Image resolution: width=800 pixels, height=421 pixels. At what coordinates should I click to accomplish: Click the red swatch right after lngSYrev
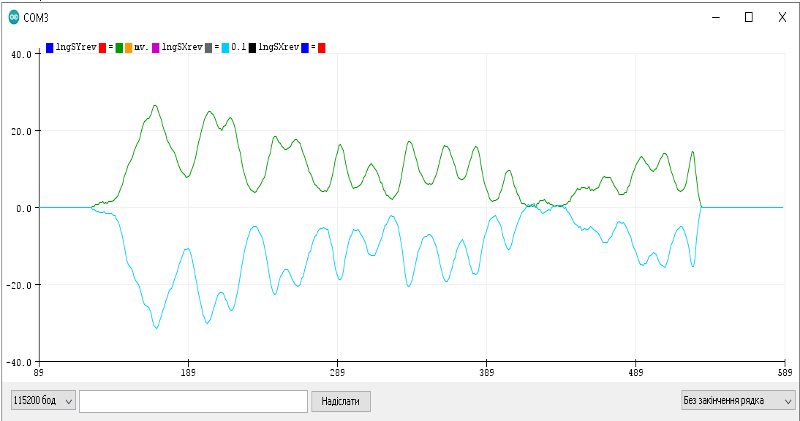pyautogui.click(x=102, y=47)
